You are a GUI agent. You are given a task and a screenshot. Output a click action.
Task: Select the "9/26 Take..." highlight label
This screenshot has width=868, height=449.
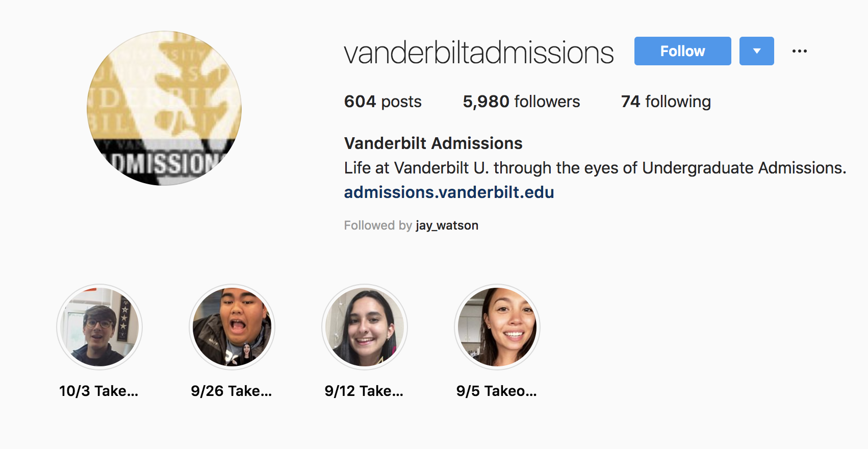click(232, 391)
